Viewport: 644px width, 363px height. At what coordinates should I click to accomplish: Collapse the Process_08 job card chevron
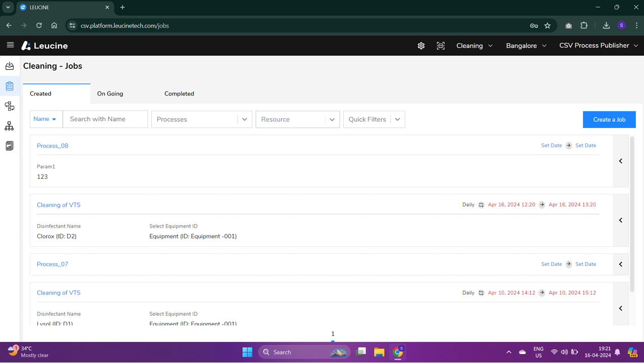[x=620, y=161]
